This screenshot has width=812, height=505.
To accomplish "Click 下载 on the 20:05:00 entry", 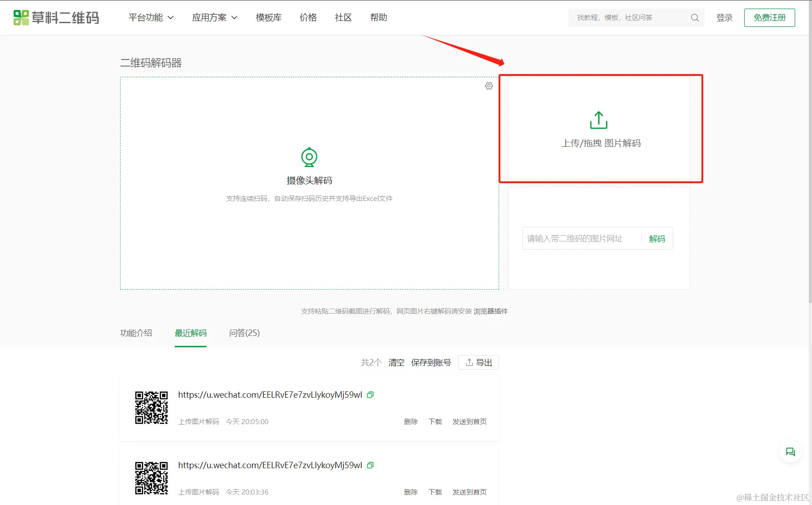I will tap(435, 422).
